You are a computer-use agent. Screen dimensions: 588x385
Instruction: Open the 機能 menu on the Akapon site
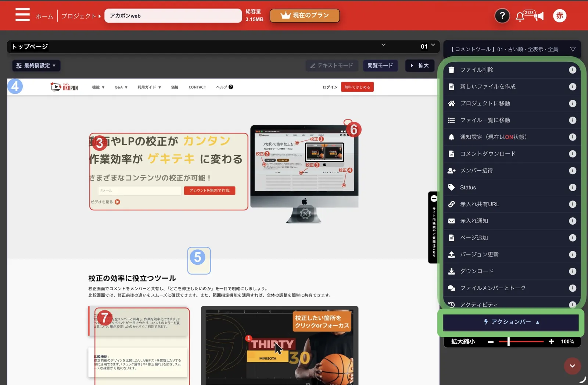(x=98, y=87)
